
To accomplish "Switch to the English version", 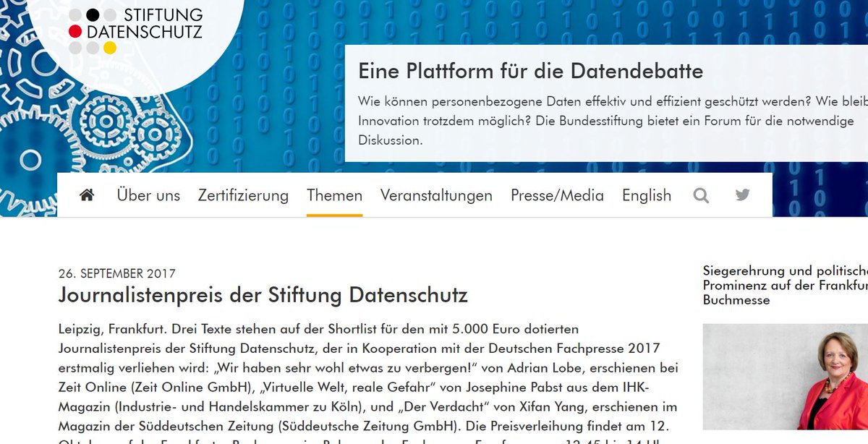I will point(647,195).
